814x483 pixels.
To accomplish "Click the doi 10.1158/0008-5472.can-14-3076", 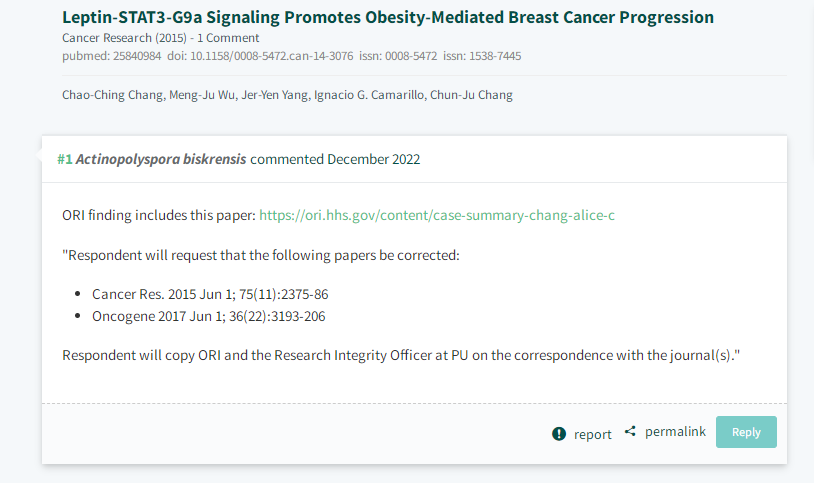I will 260,56.
